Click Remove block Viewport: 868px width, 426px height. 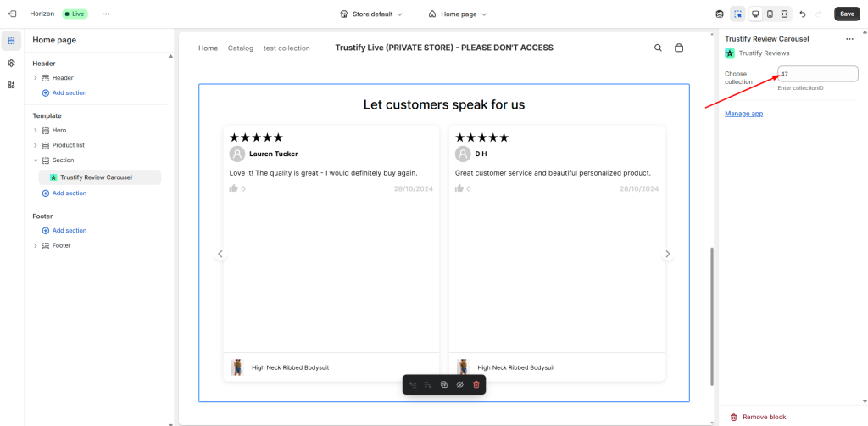(757, 418)
